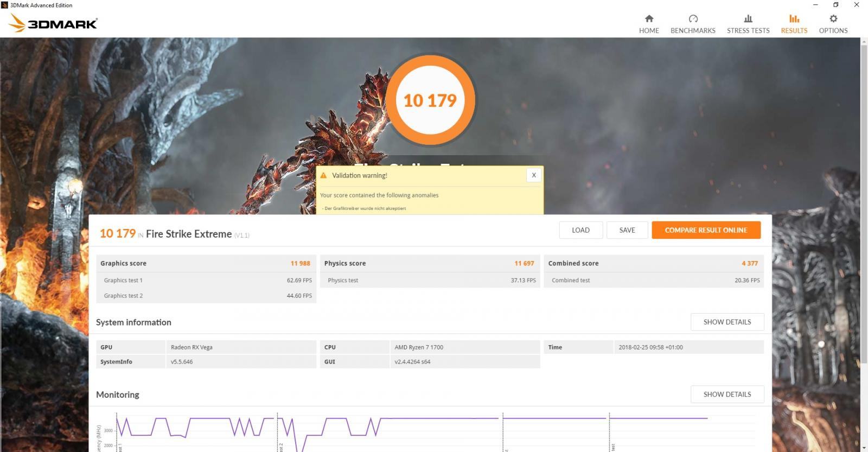Image resolution: width=868 pixels, height=452 pixels.
Task: Go to the STRESS TESTS tab label
Action: coord(748,31)
